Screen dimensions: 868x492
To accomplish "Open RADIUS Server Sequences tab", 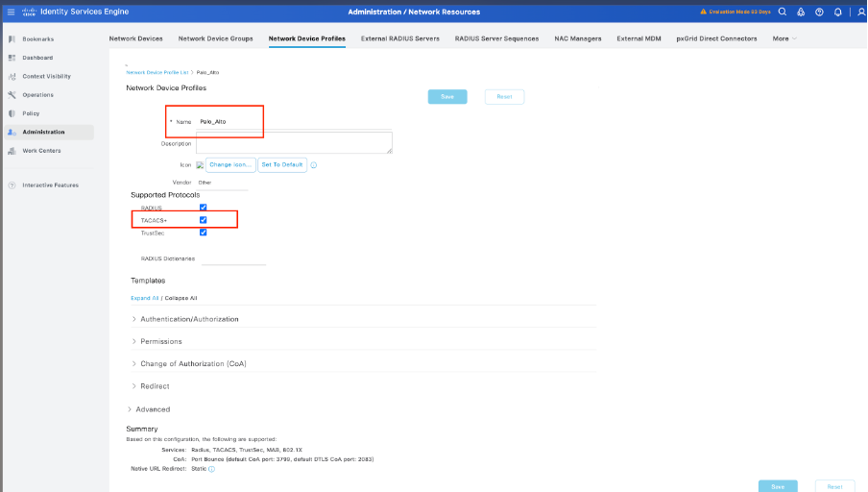I will [x=496, y=38].
